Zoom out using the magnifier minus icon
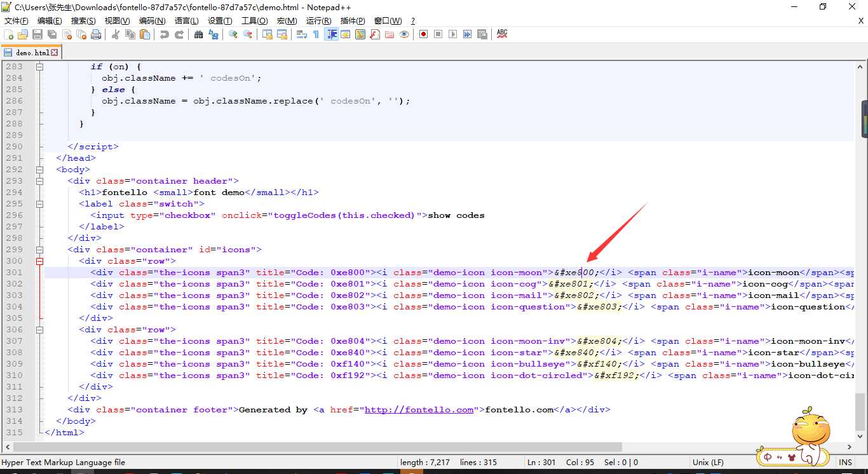This screenshot has width=868, height=474. point(248,34)
